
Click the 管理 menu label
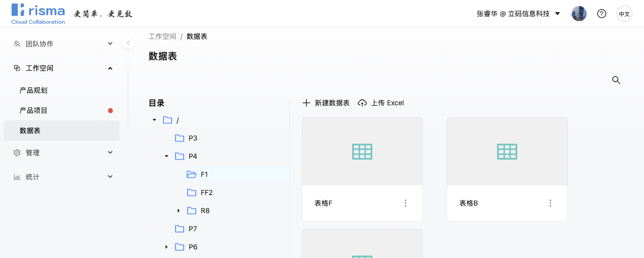pos(32,153)
